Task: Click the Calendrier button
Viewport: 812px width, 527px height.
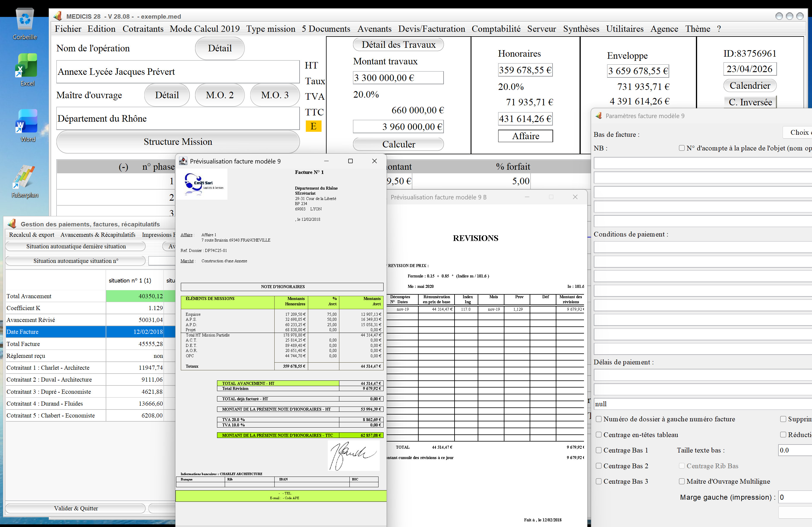Action: pos(750,86)
